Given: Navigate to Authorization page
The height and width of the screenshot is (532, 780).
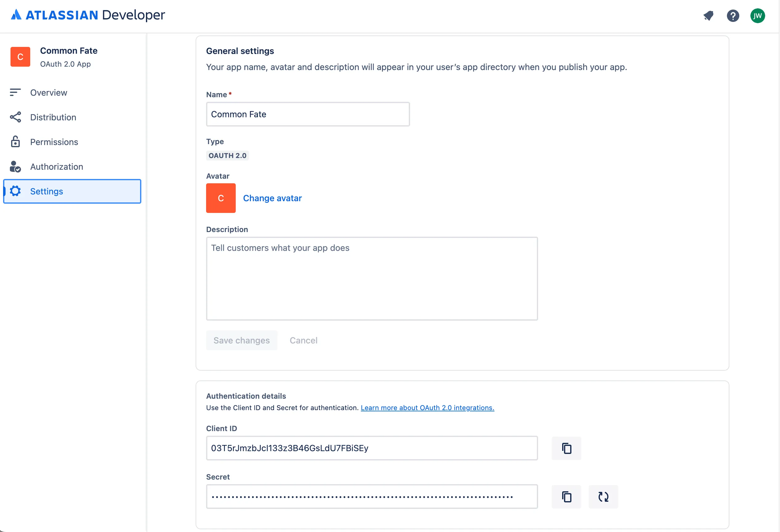Looking at the screenshot, I should pos(56,166).
